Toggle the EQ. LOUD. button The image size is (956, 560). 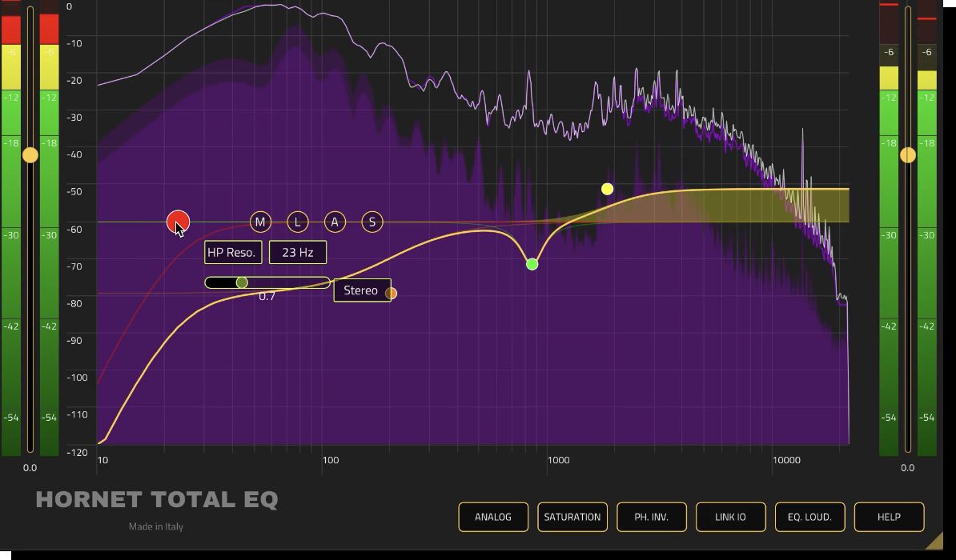click(x=809, y=517)
